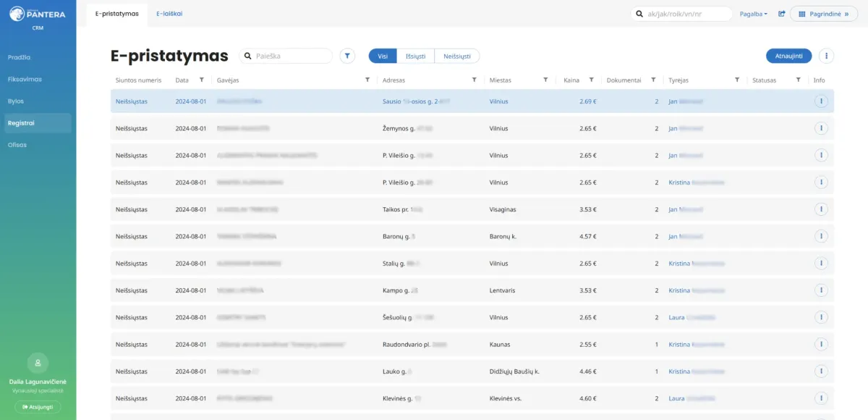Click the Atsijungti logout button
The image size is (868, 420).
tap(38, 407)
